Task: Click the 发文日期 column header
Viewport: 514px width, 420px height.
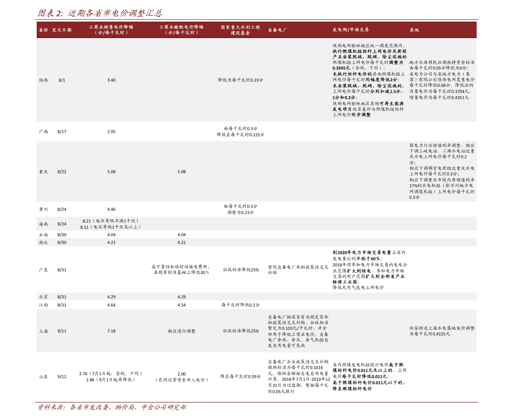Action: click(62, 30)
